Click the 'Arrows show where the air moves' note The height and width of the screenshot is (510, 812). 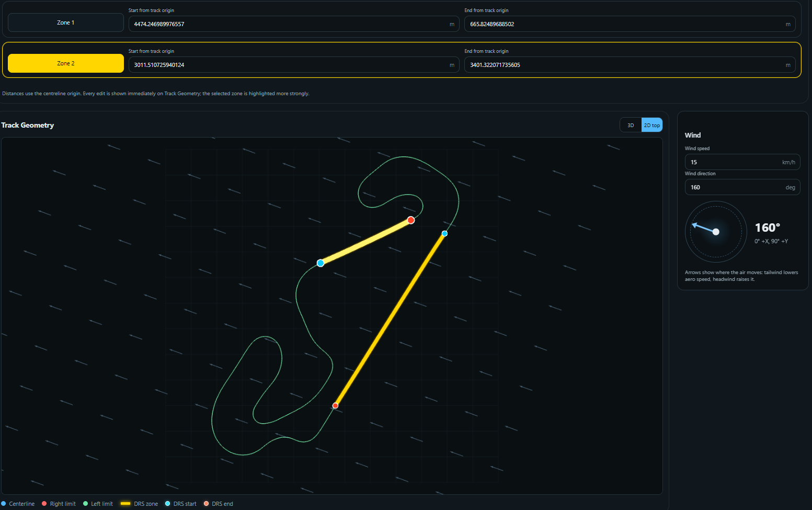[741, 276]
